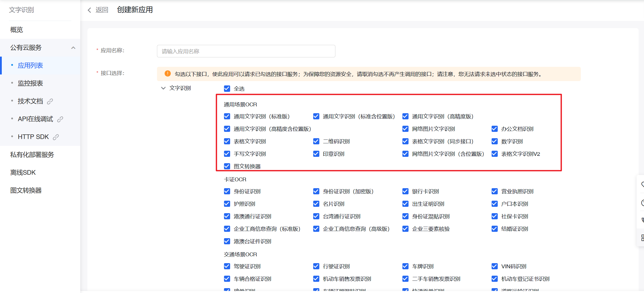Collapse the 文字识别 interface group
This screenshot has width=644, height=293.
(x=163, y=88)
